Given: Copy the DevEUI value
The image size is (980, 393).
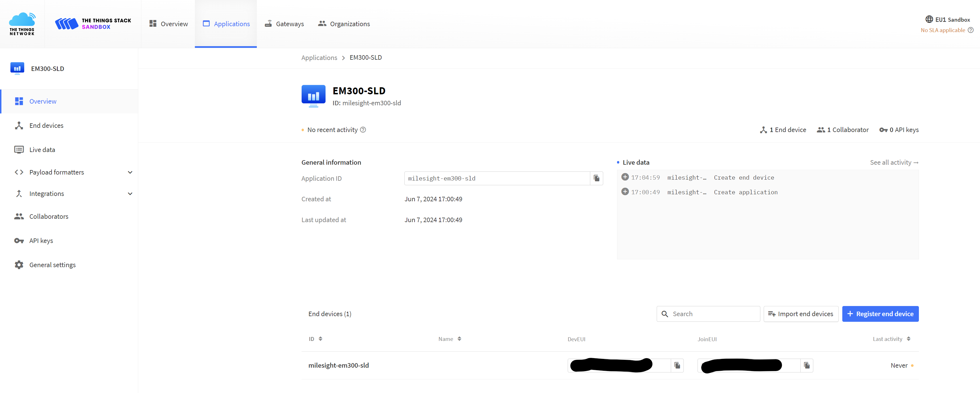Looking at the screenshot, I should (x=677, y=365).
